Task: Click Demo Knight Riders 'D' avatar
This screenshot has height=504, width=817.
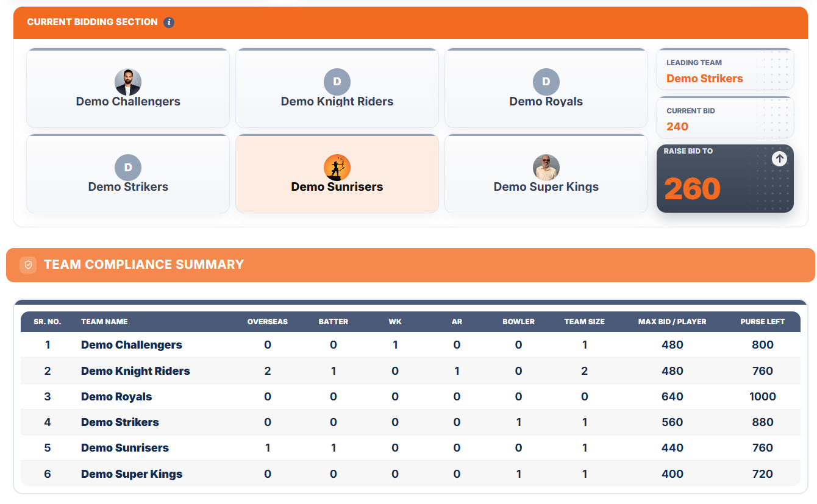Action: click(x=337, y=82)
